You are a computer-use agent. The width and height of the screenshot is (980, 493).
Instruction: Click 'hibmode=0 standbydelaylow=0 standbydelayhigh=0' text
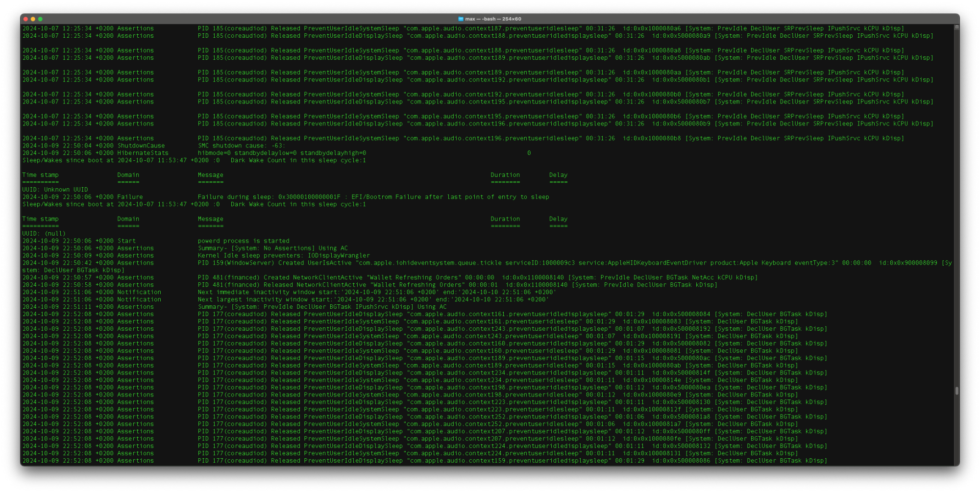(282, 153)
